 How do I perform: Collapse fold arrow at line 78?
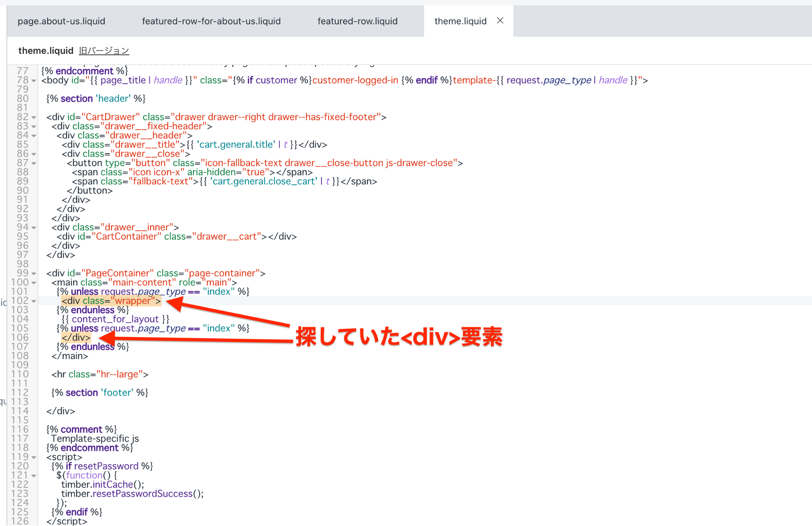[x=34, y=81]
